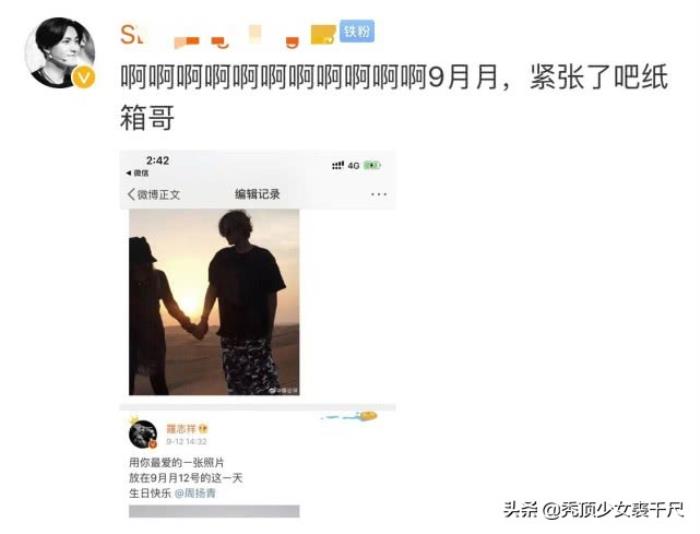Image resolution: width=700 pixels, height=534 pixels.
Task: Open 罗志祥 profile avatar in the post
Action: point(143,434)
